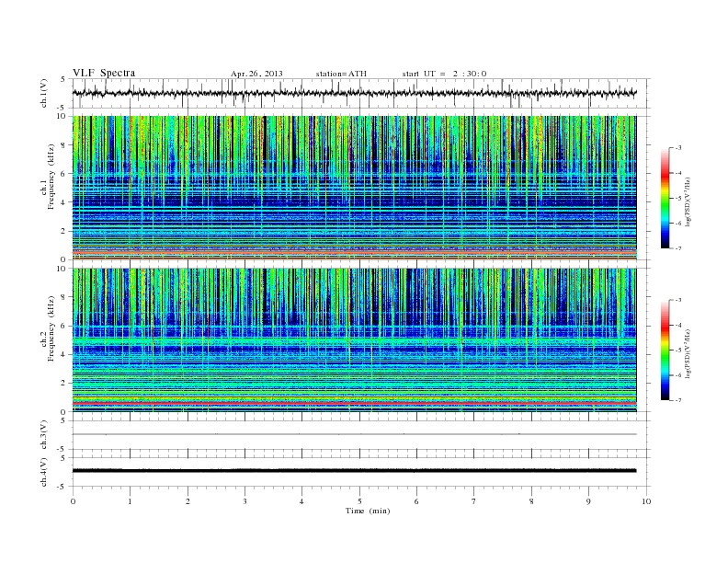Viewport: 728px width, 563px height.
Task: Click the ch.1 color scale bar
Action: click(x=665, y=199)
